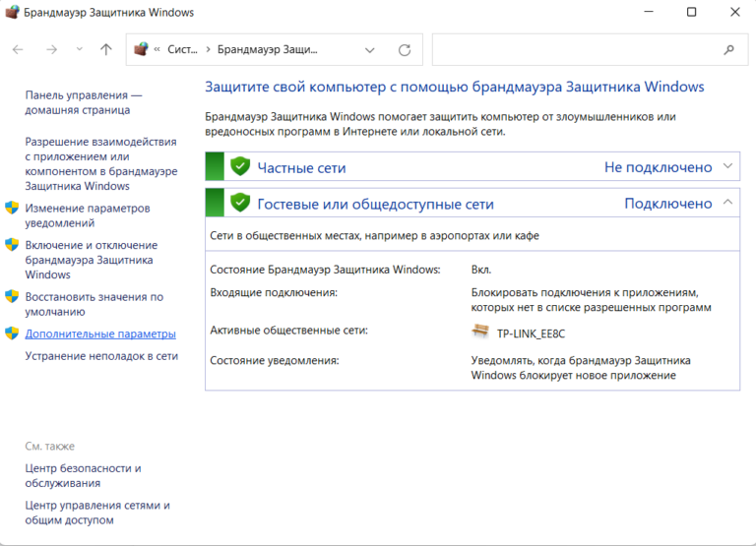Go back using the back arrow
Screen dimensions: 756x546
tap(18, 49)
